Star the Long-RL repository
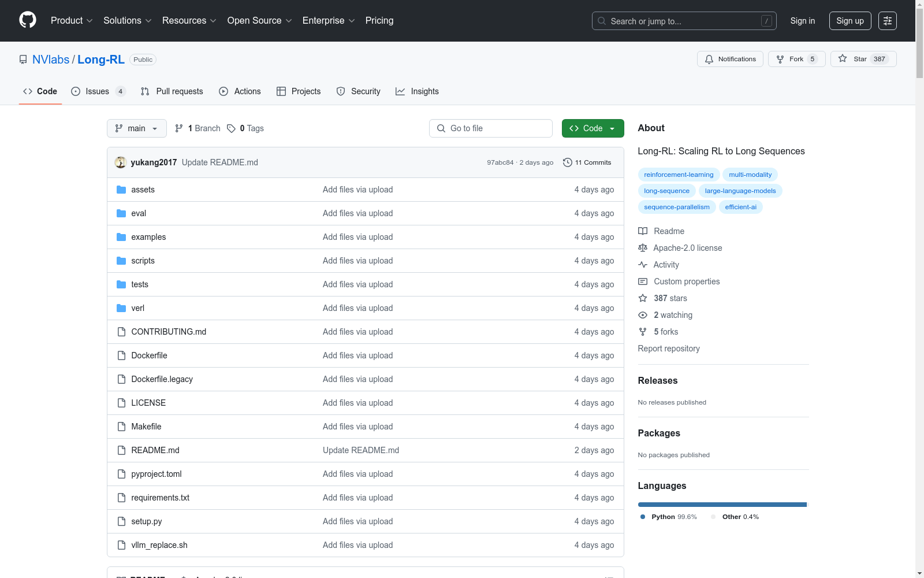Screen dimensions: 924x578 click(x=863, y=59)
